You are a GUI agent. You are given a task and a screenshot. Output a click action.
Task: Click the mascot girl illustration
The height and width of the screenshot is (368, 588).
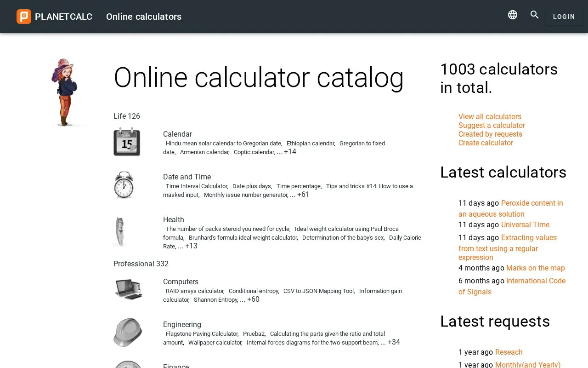pyautogui.click(x=64, y=92)
